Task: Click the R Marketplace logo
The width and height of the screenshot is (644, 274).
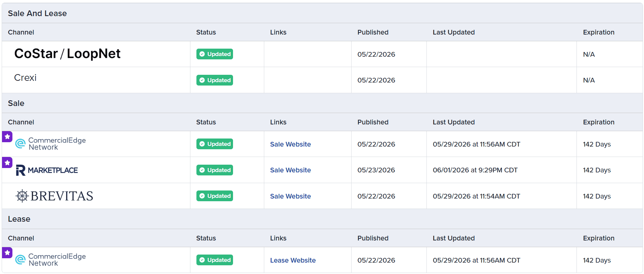Action: (47, 170)
